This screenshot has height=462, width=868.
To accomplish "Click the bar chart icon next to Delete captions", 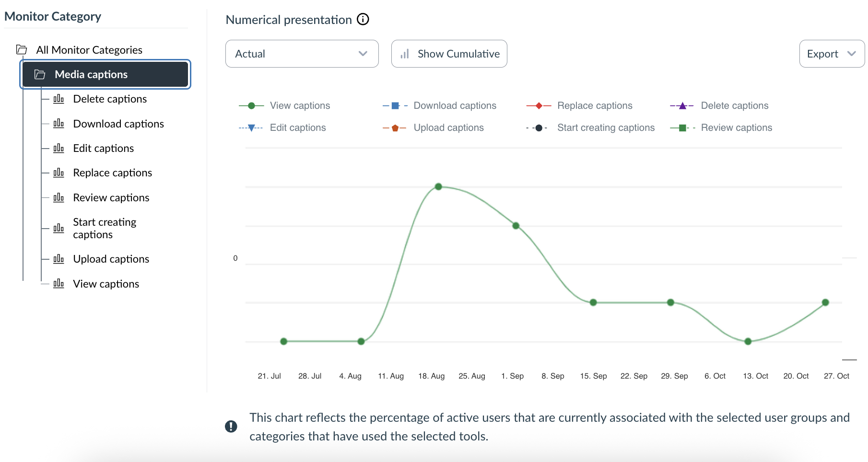I will click(59, 99).
